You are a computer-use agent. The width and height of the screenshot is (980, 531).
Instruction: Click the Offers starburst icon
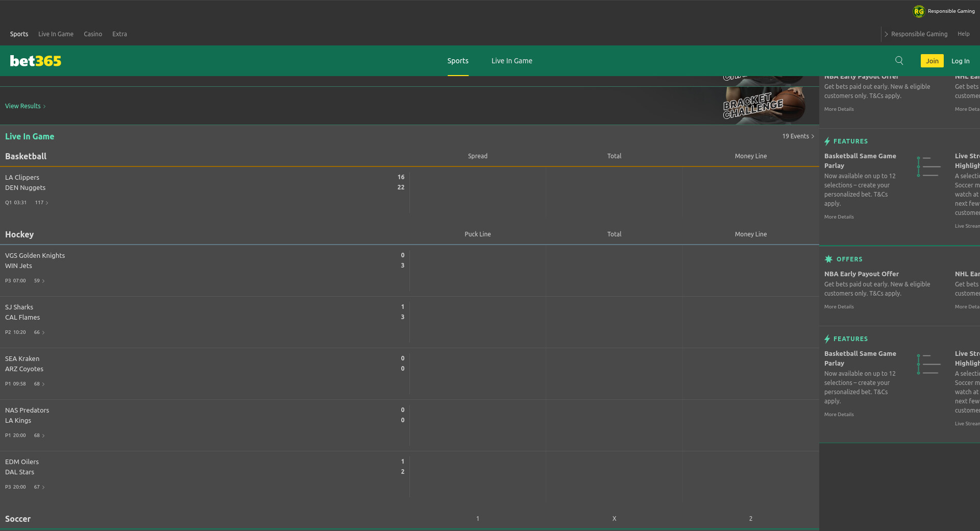coord(828,259)
